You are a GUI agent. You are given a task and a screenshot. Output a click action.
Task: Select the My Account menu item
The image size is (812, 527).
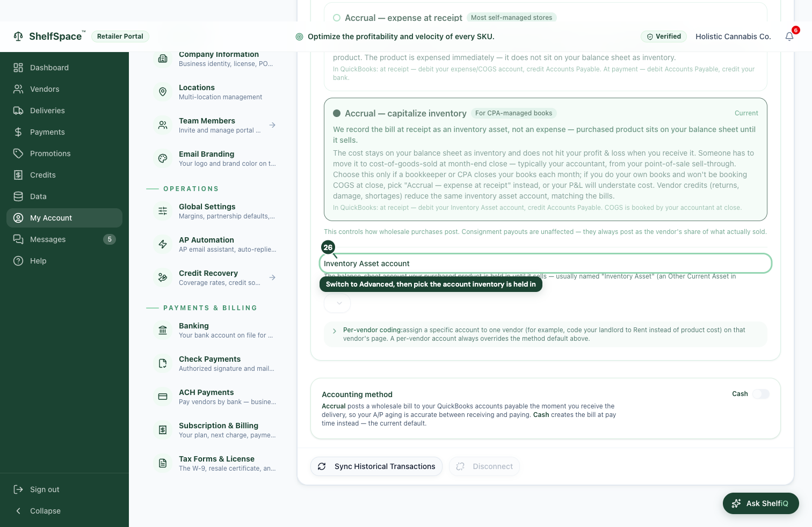pos(64,218)
